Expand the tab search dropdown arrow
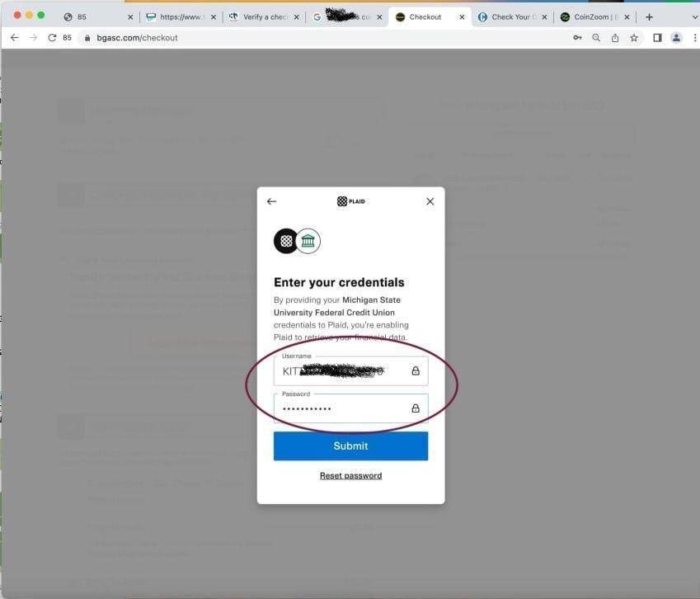 click(x=695, y=17)
